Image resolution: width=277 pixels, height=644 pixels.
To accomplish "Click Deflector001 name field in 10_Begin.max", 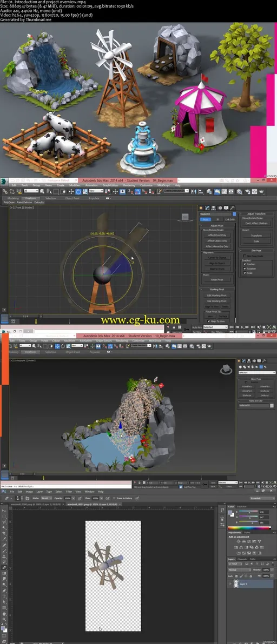I will click(254, 405).
